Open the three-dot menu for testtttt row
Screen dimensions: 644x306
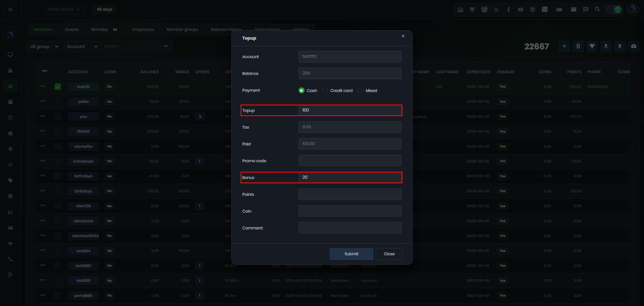pyautogui.click(x=43, y=86)
